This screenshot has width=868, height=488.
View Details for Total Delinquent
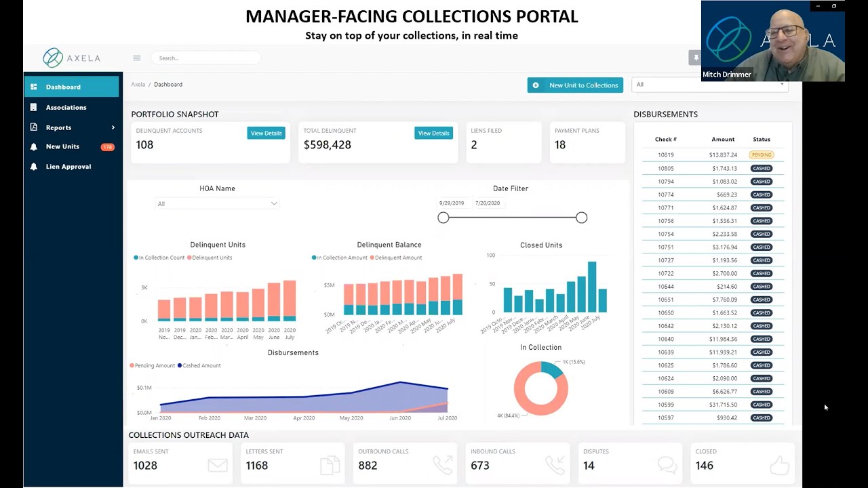pyautogui.click(x=433, y=134)
